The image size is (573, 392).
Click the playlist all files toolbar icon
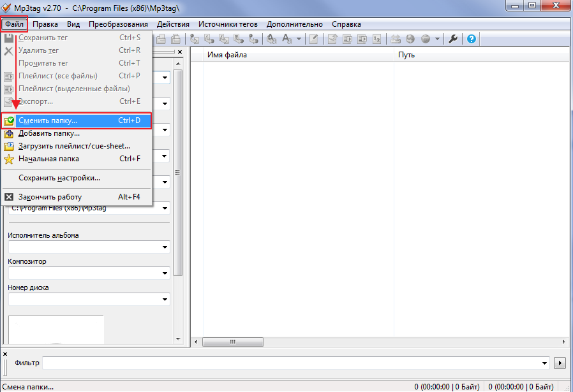(347, 39)
